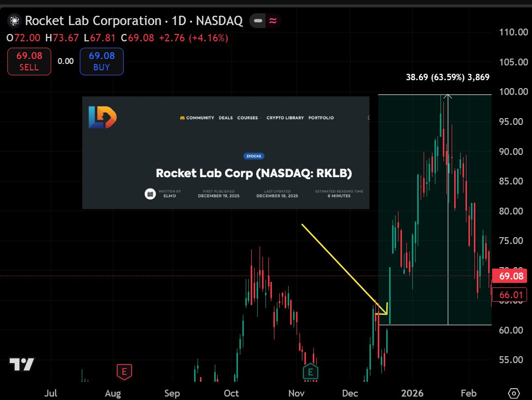Click the Jul label on the time axis
Viewport: 532px width, 400px height.
[x=51, y=393]
